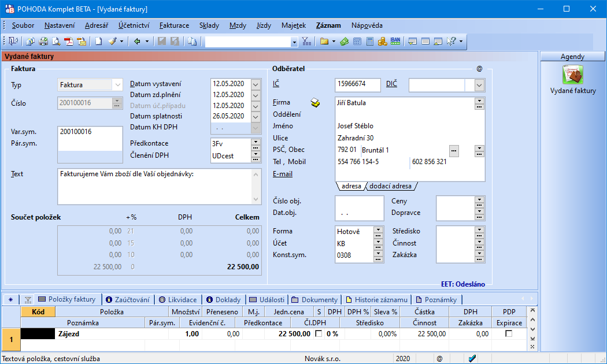
Task: Click the exit agenda door icon
Action: coord(13,41)
